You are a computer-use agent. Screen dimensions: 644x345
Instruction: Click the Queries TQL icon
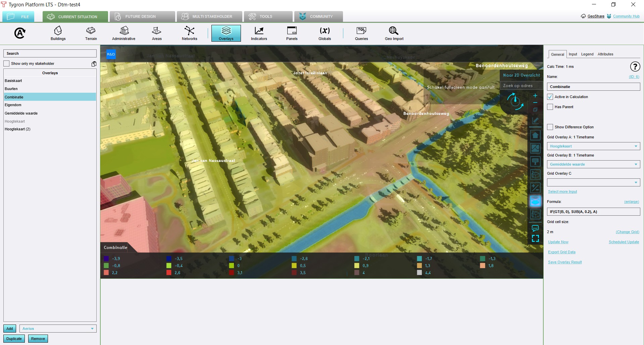pyautogui.click(x=361, y=33)
